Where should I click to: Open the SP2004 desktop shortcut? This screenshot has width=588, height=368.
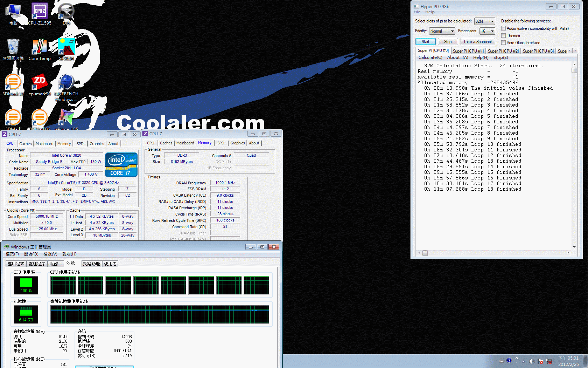click(x=66, y=49)
